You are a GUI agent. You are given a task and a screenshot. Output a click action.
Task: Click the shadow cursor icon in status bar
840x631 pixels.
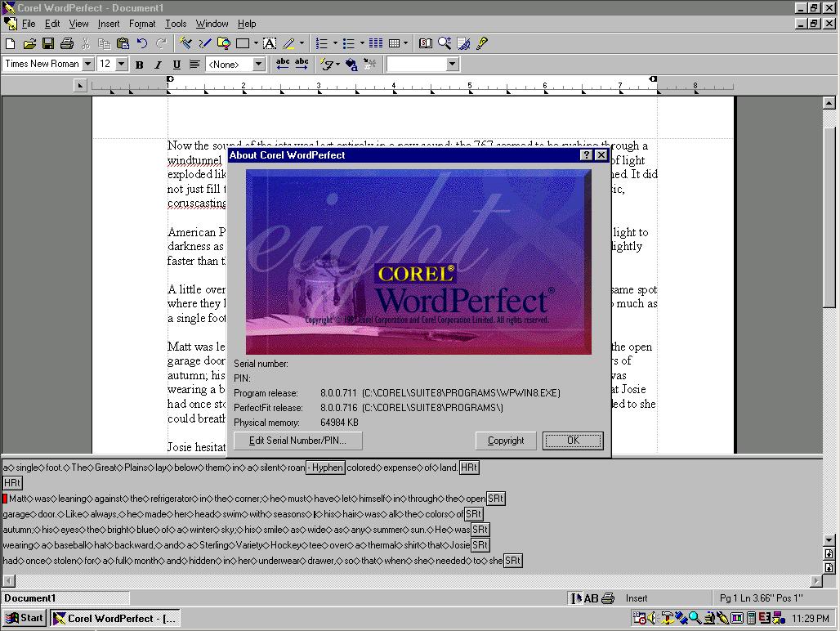576,598
